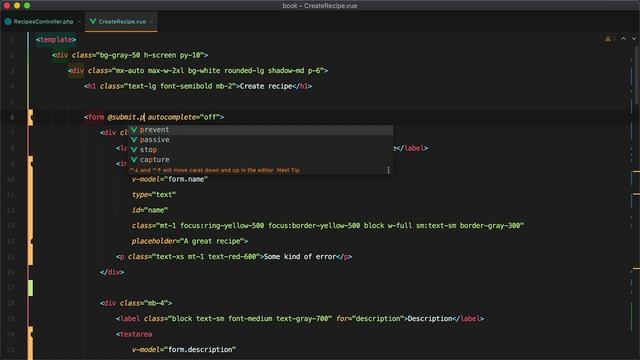Image resolution: width=640 pixels, height=360 pixels.
Task: Click the type="text" attribute
Action: tap(154, 195)
